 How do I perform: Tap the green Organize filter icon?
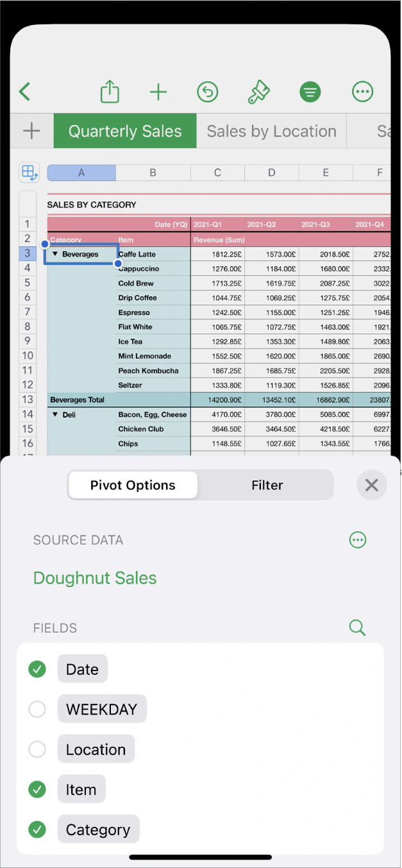click(x=310, y=92)
